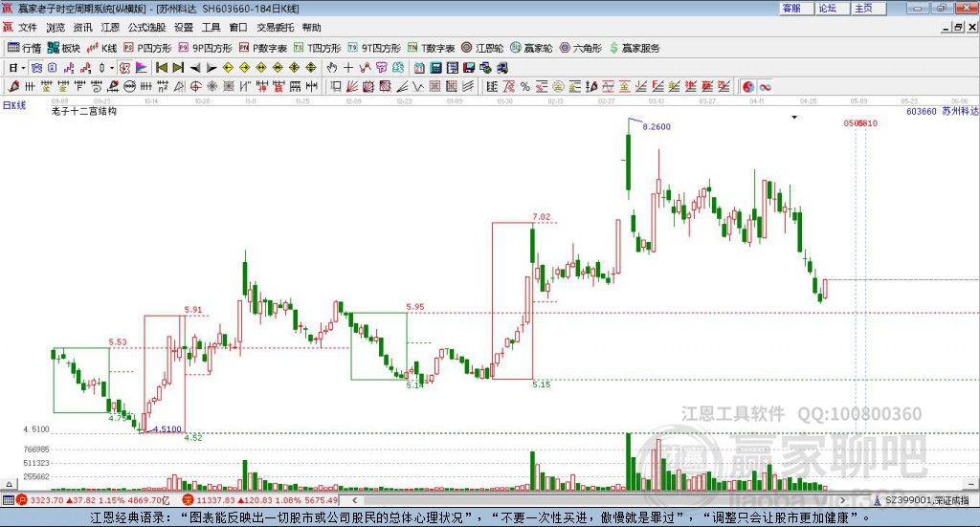Open the 浏览 menu

(x=55, y=28)
